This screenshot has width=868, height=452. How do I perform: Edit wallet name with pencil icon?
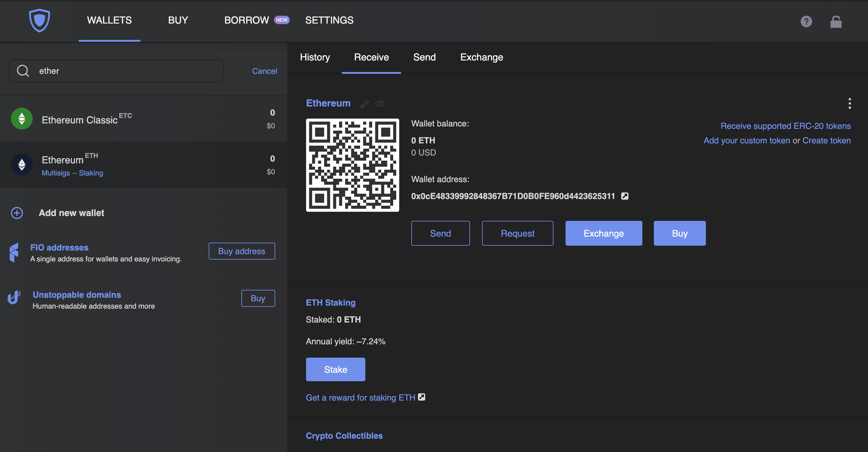point(365,104)
